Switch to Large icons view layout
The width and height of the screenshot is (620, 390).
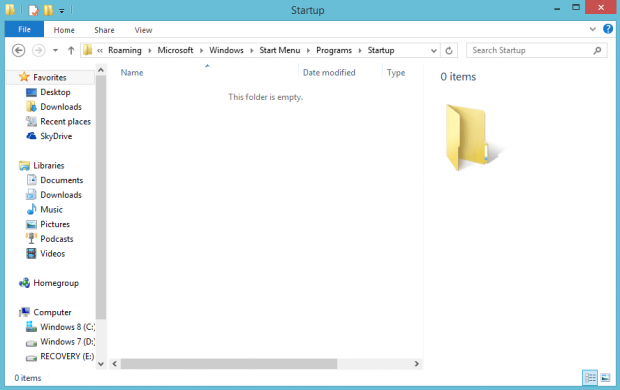(x=605, y=378)
